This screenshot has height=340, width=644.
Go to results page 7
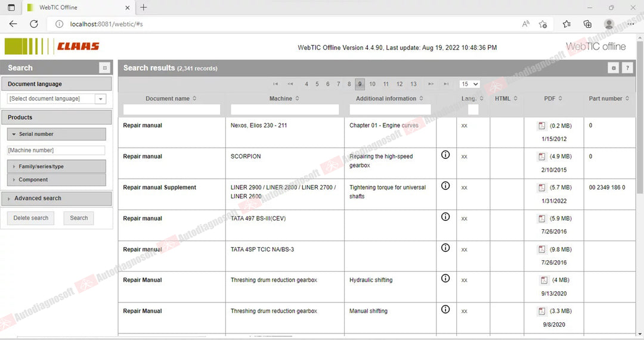click(x=339, y=84)
